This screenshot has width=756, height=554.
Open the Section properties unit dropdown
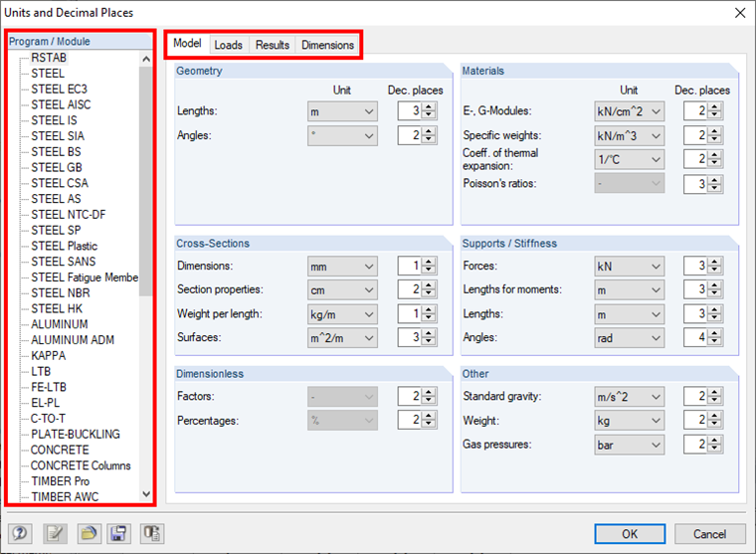342,289
